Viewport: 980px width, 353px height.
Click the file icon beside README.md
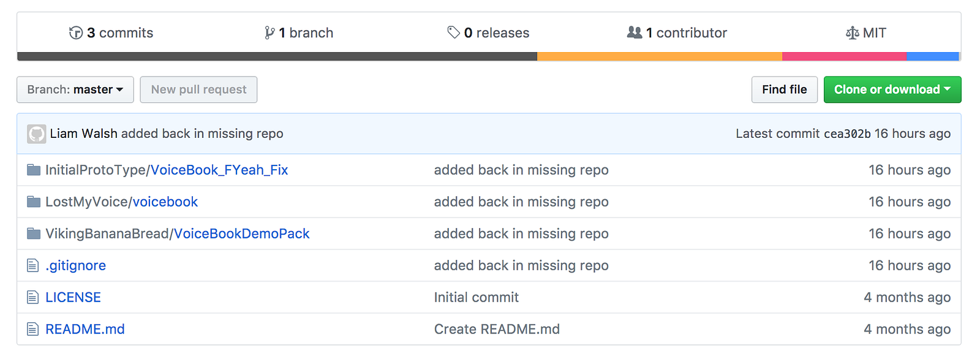[x=33, y=329]
